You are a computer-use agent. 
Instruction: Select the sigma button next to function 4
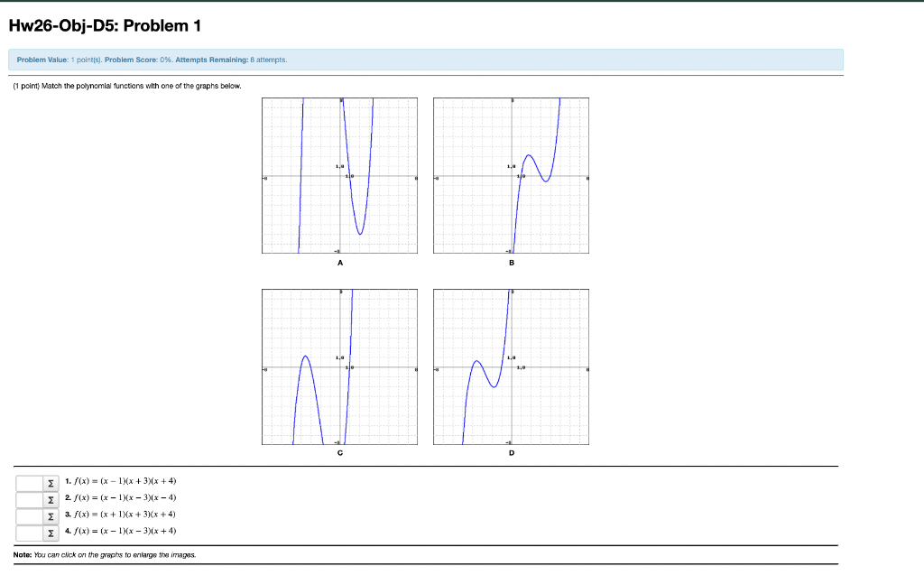coord(50,531)
